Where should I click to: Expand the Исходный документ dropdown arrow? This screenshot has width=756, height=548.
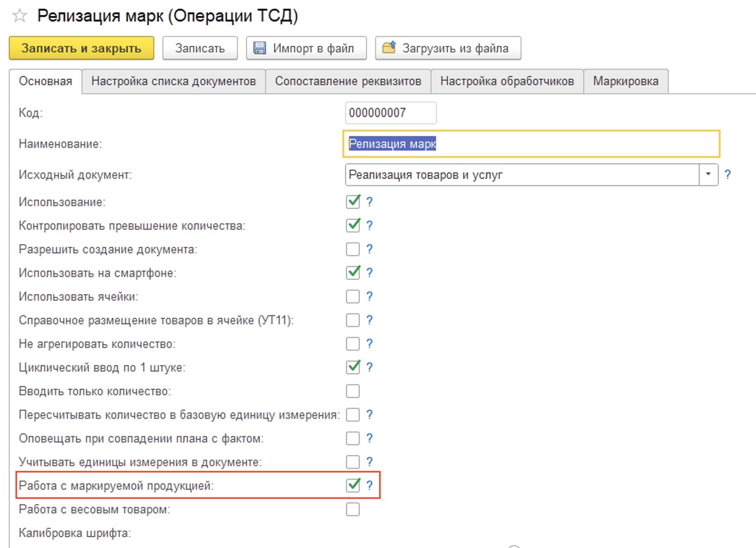[708, 175]
